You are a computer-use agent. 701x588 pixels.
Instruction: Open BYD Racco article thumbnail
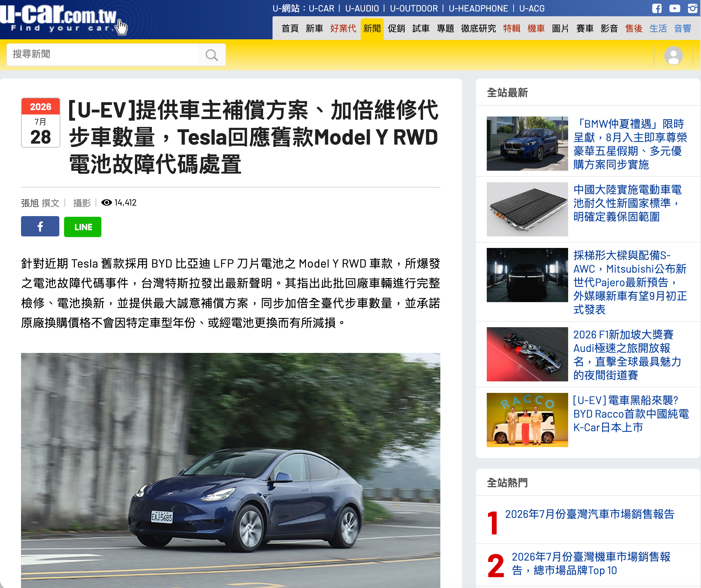pyautogui.click(x=527, y=420)
